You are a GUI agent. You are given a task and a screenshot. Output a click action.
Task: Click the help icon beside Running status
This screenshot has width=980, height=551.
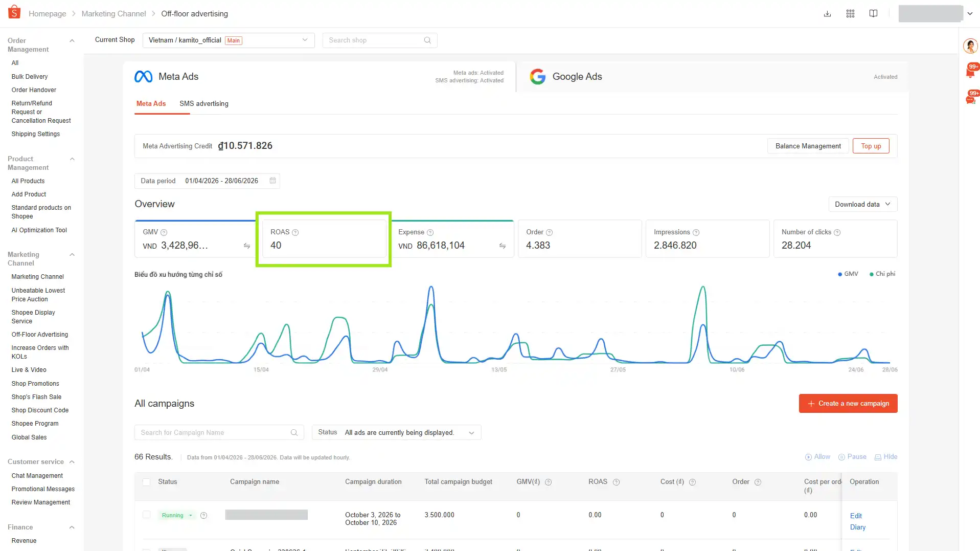(x=203, y=516)
